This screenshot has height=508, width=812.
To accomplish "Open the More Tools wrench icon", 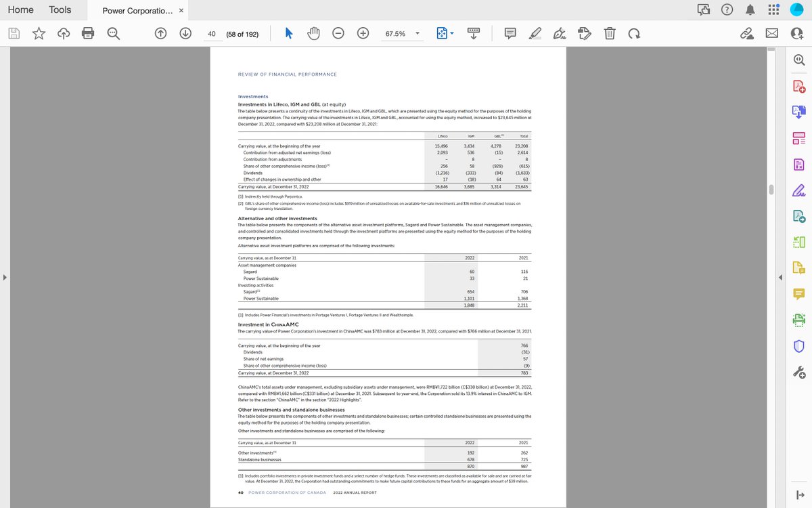I will 799,372.
